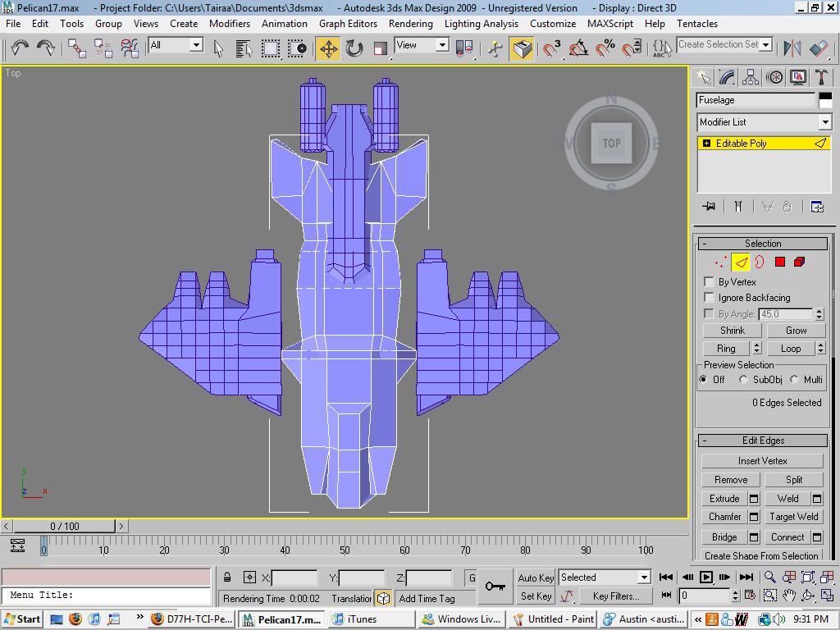Collapse the Selection rollout
Screen dimensions: 840x630
[x=763, y=244]
